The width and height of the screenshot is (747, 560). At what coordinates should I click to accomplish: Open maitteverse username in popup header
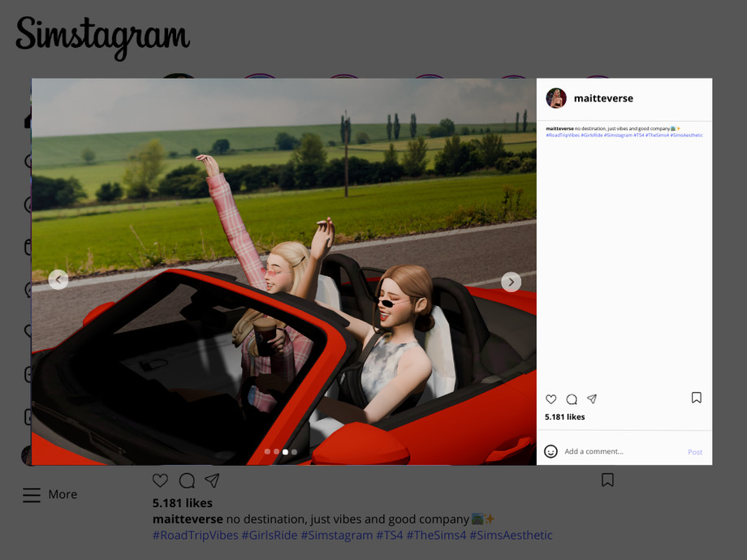tap(603, 98)
